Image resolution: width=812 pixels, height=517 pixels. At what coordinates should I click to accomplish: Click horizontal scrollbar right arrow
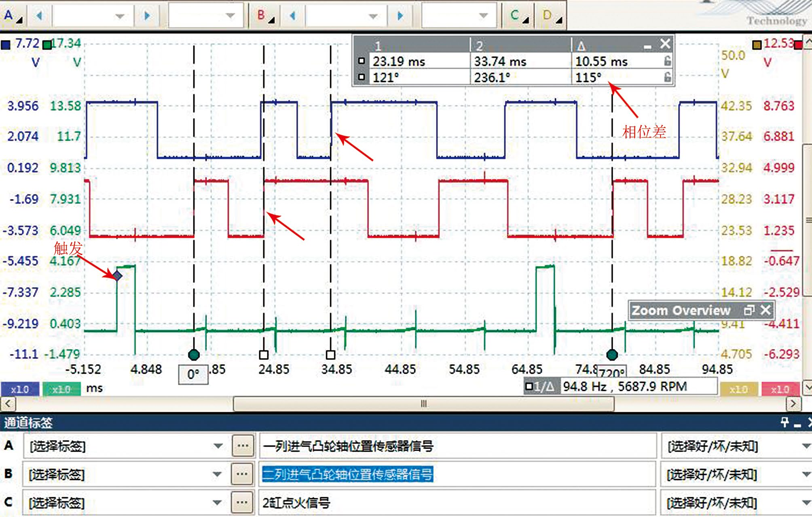[793, 403]
